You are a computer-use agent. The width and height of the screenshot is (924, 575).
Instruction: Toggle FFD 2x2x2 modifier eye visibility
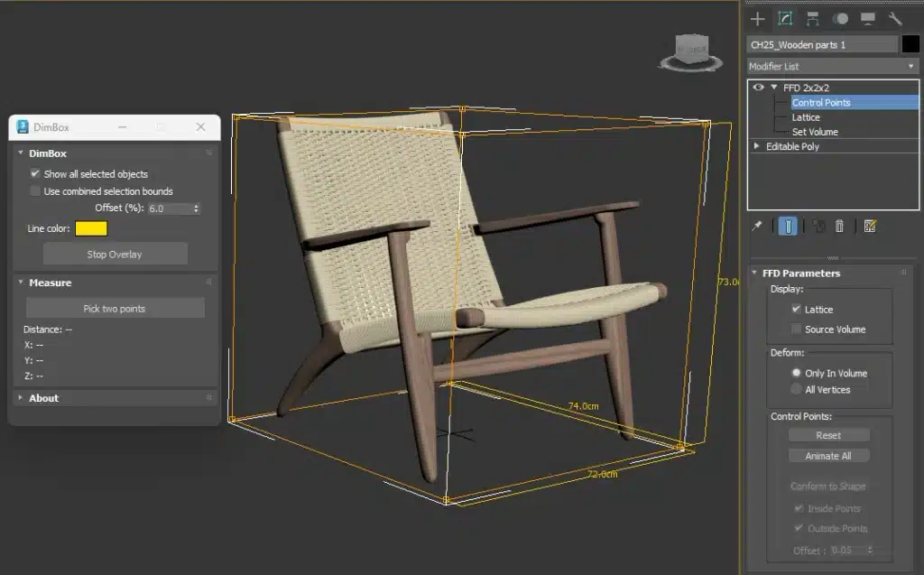758,88
